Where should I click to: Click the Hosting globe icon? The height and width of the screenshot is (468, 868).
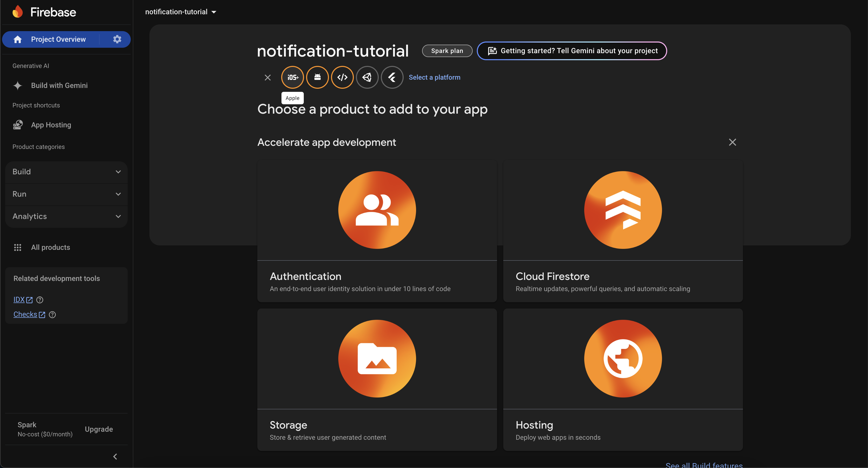pyautogui.click(x=623, y=359)
